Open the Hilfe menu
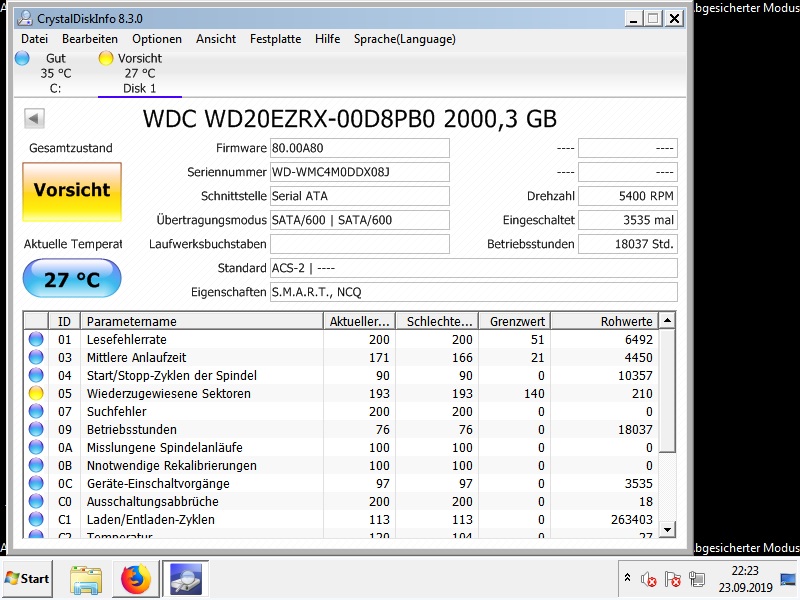Image resolution: width=800 pixels, height=600 pixels. (328, 39)
